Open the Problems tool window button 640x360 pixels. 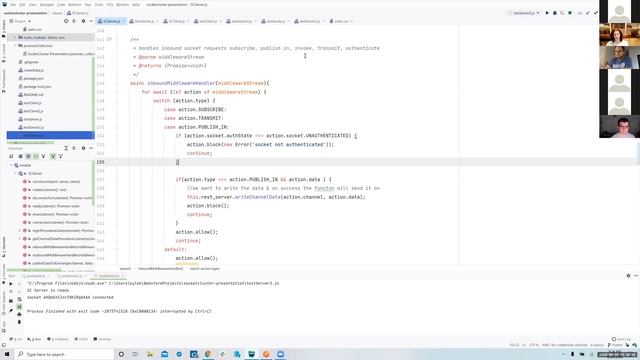[58, 339]
